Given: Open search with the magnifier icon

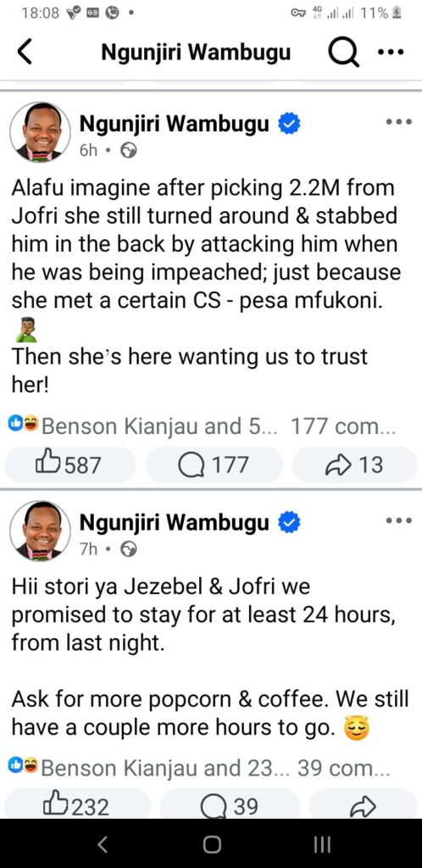Looking at the screenshot, I should pyautogui.click(x=343, y=53).
